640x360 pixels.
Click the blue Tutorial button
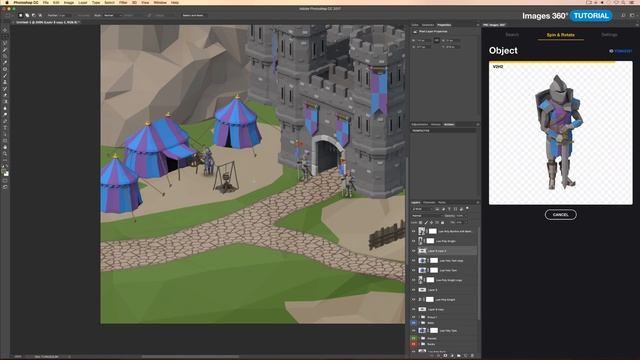(591, 16)
